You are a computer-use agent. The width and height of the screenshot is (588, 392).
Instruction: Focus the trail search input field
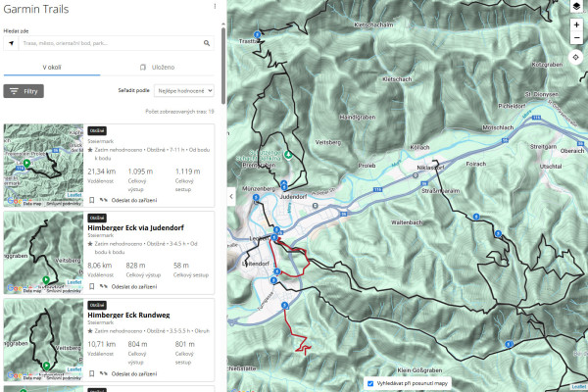(x=111, y=43)
